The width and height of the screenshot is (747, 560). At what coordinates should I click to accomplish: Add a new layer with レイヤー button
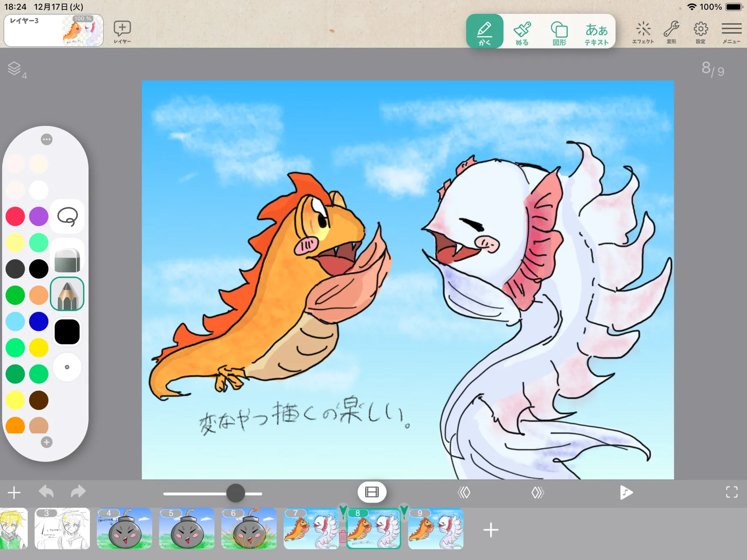click(x=122, y=32)
